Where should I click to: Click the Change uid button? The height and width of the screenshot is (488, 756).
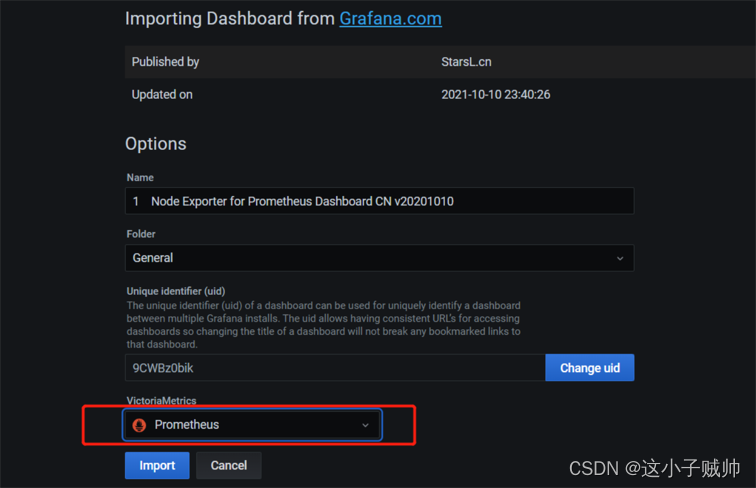click(x=590, y=368)
